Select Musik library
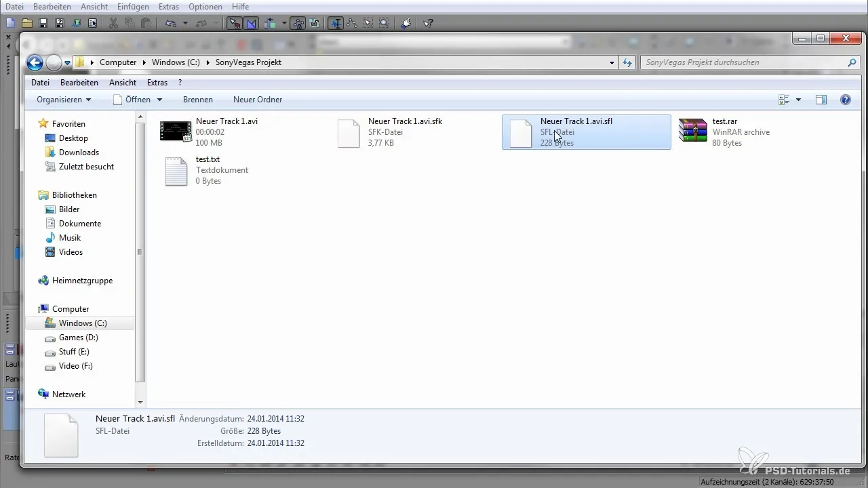Image resolution: width=868 pixels, height=488 pixels. [70, 238]
